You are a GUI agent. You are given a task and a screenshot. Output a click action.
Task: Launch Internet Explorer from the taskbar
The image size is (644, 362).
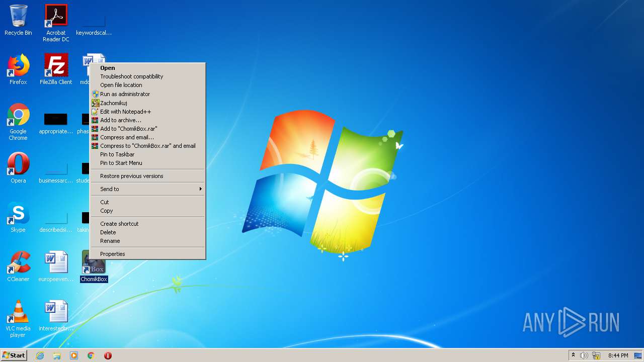pos(40,355)
